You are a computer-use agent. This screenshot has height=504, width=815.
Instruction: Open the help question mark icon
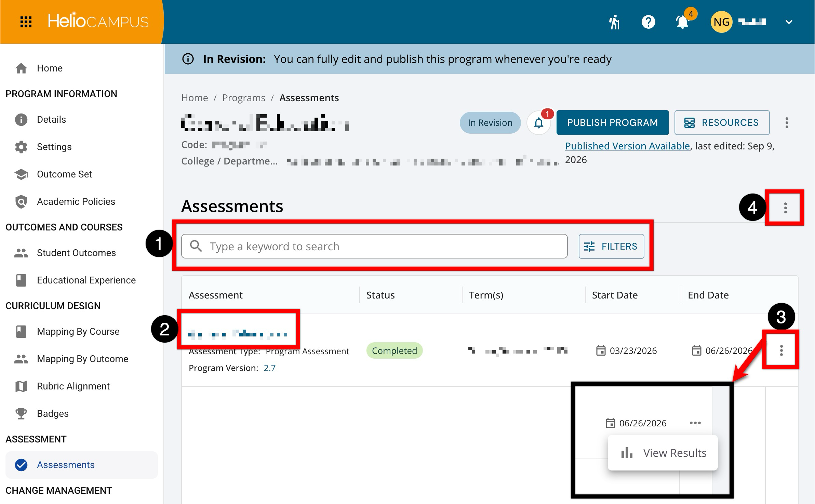pos(648,22)
